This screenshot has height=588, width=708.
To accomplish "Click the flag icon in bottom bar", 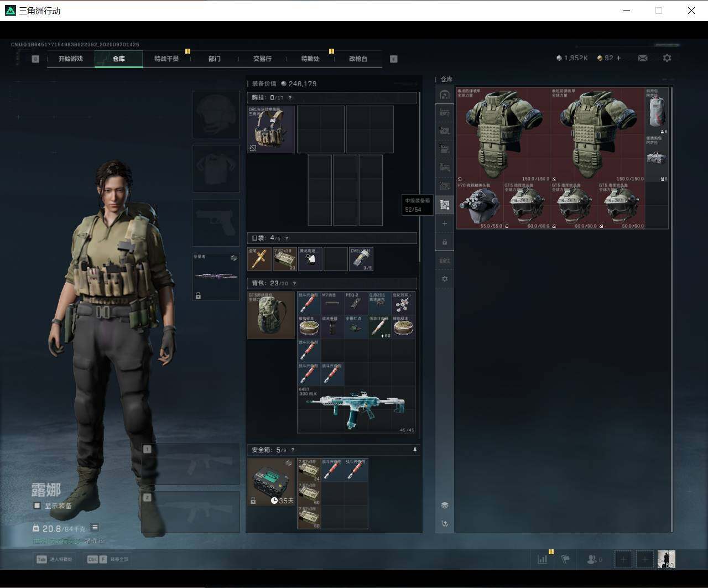I will coord(565,560).
